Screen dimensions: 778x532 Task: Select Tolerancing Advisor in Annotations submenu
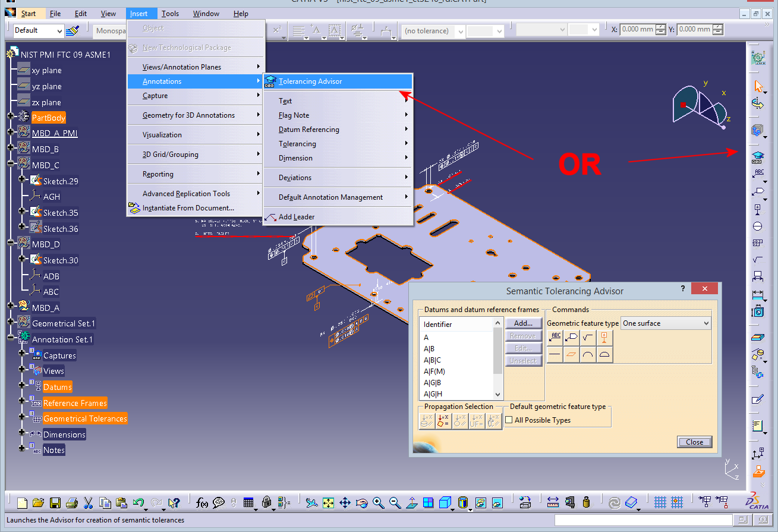tap(338, 81)
